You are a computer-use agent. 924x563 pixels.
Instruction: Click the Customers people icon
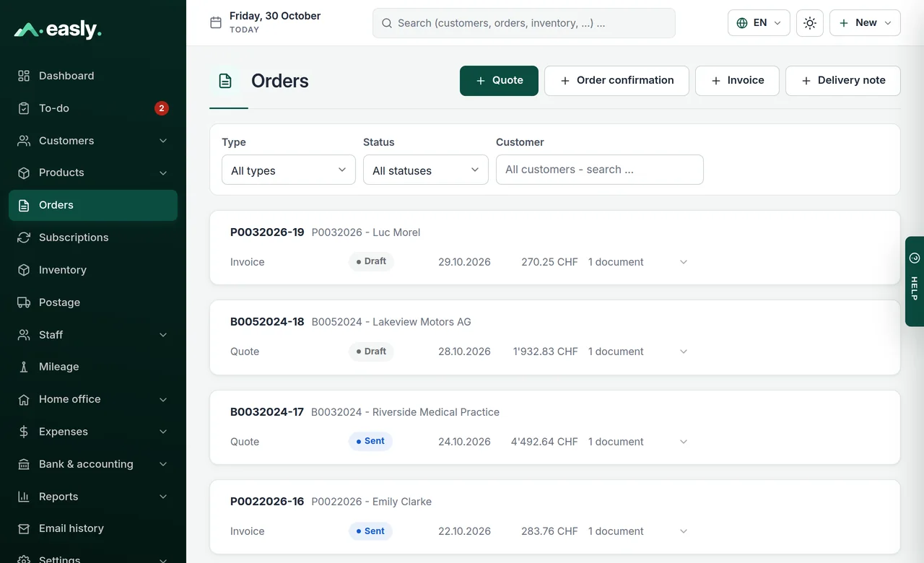pos(24,141)
